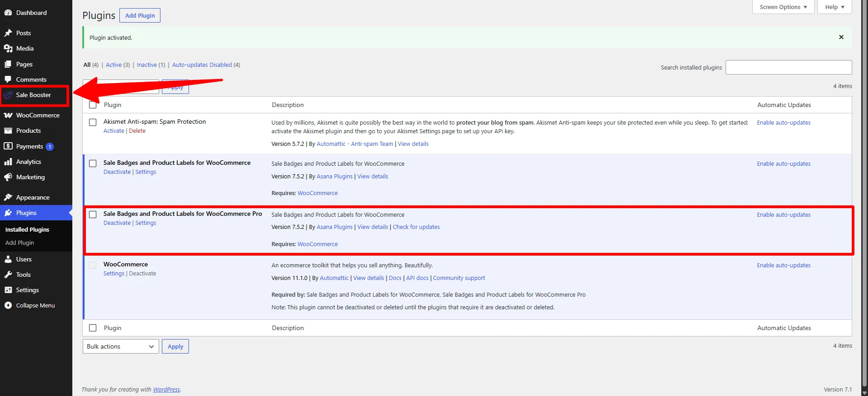
Task: Click the Collapse Menu arrow icon
Action: tap(8, 305)
